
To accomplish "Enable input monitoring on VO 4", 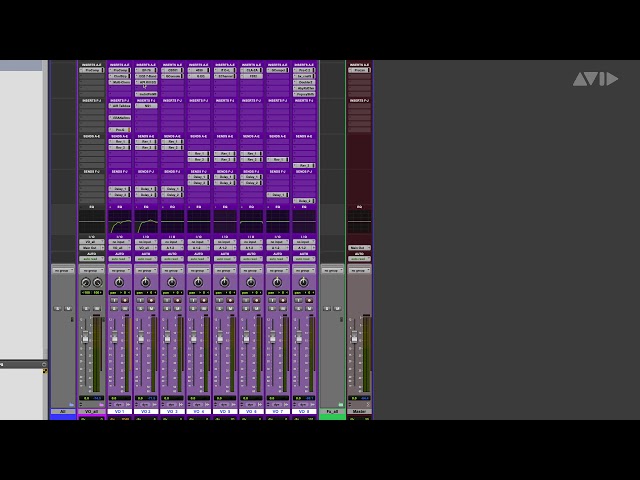I will pyautogui.click(x=193, y=300).
